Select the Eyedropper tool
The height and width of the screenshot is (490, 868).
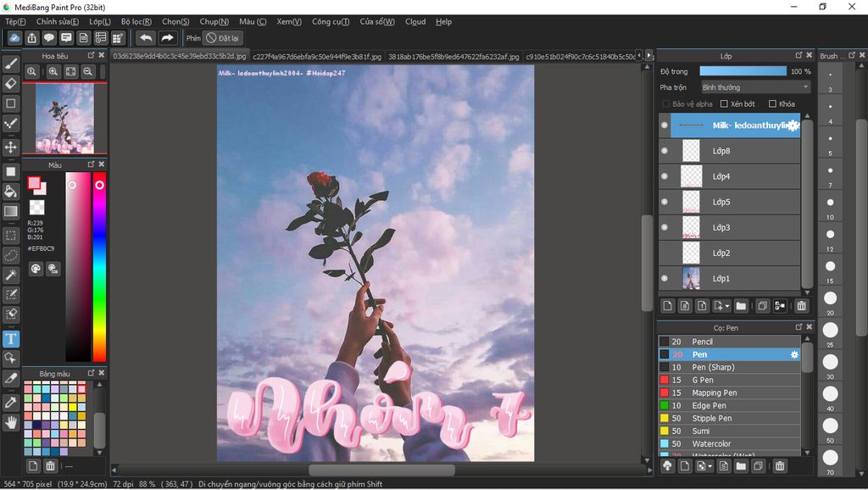click(10, 403)
